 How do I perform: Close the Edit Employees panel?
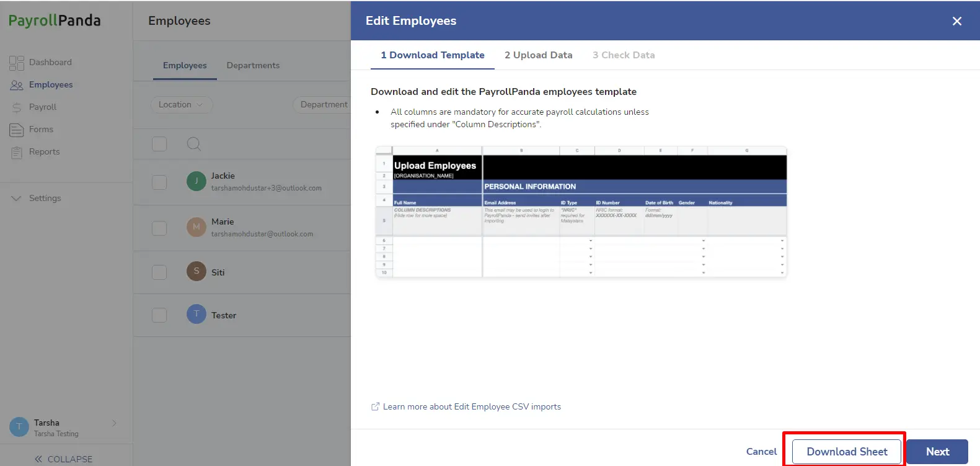pos(957,21)
